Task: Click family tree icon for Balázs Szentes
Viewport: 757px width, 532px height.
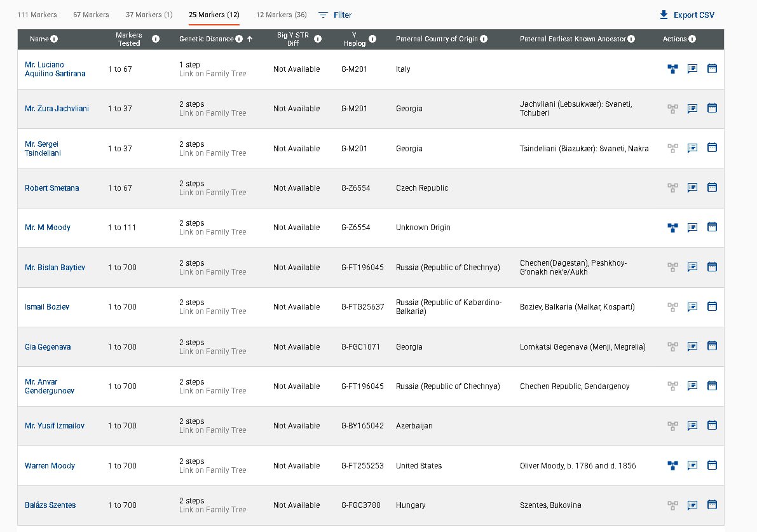Action: click(672, 505)
